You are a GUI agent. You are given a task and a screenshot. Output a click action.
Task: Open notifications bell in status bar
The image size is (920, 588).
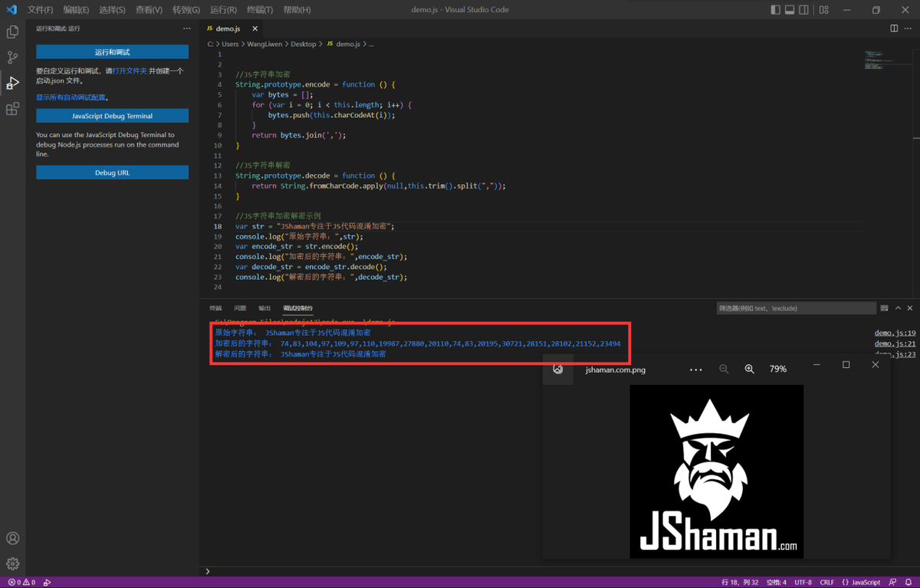[908, 582]
